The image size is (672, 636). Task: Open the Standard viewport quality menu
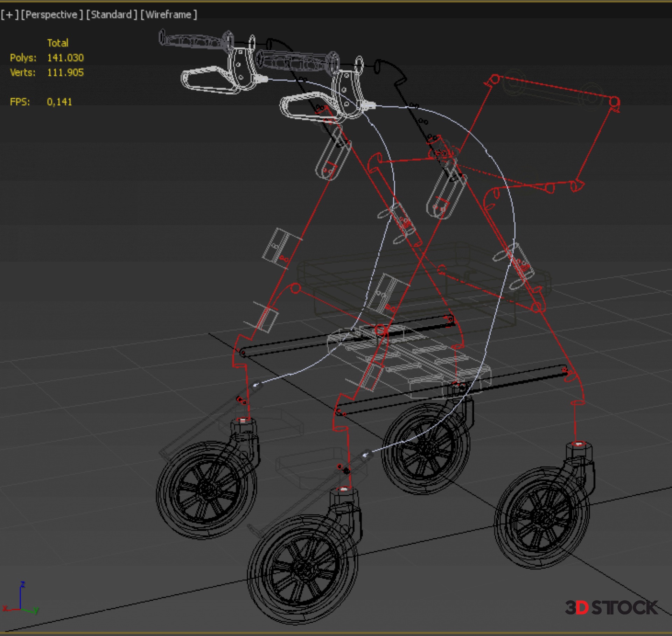111,15
